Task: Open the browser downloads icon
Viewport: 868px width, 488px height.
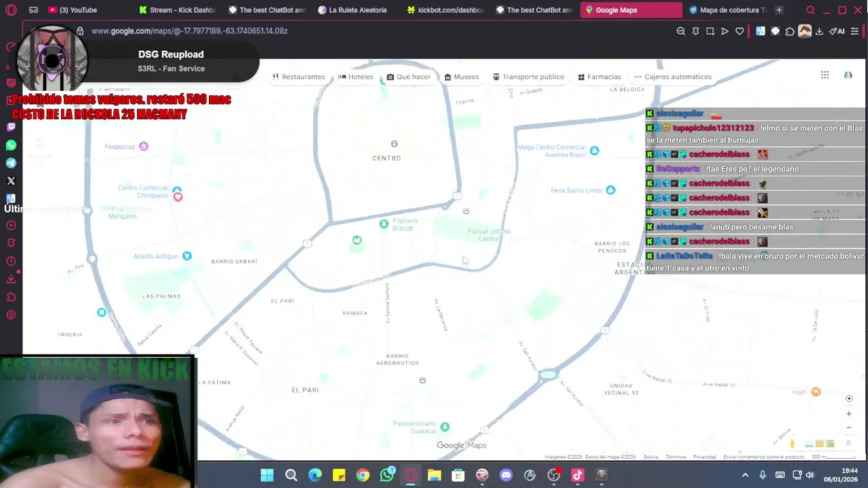Action: coord(819,31)
